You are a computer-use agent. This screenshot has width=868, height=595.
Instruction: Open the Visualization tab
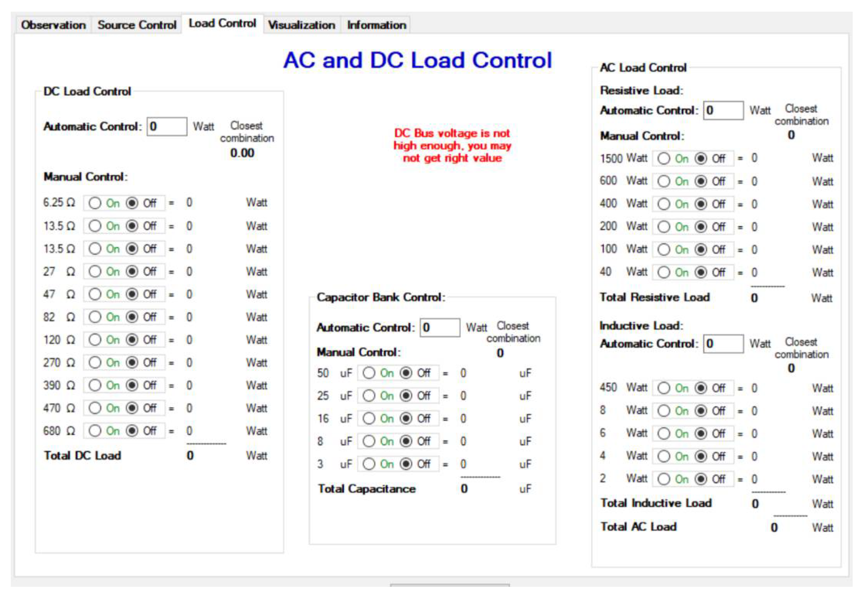click(302, 25)
